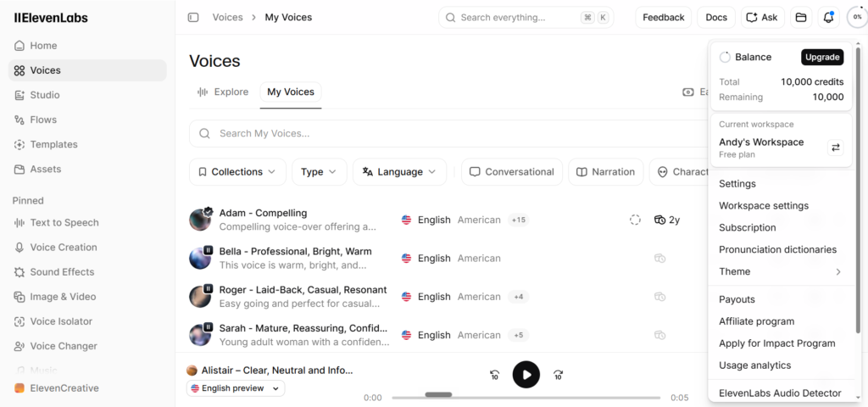The width and height of the screenshot is (868, 407).
Task: Open pinned Voice Creation tool
Action: pos(87,247)
